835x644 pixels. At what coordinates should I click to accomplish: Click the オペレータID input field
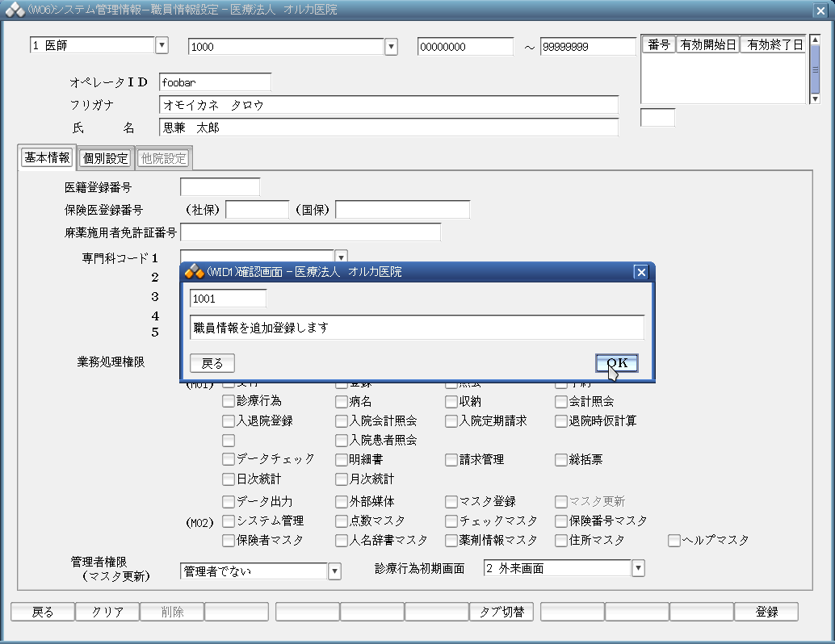tap(215, 82)
